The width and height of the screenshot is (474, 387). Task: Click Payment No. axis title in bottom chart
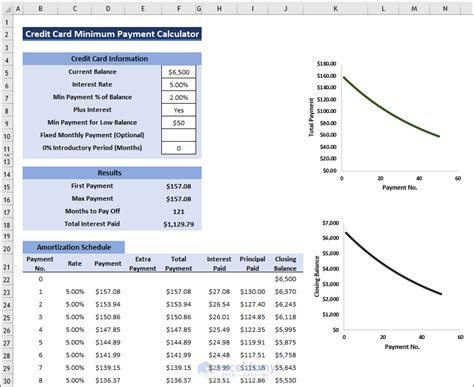pyautogui.click(x=402, y=347)
